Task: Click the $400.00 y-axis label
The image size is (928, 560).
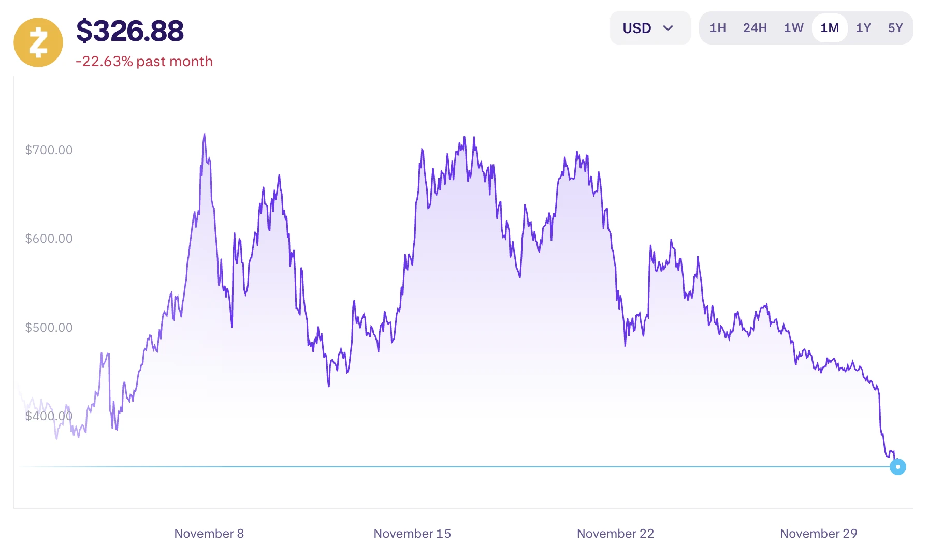Action: pyautogui.click(x=49, y=416)
